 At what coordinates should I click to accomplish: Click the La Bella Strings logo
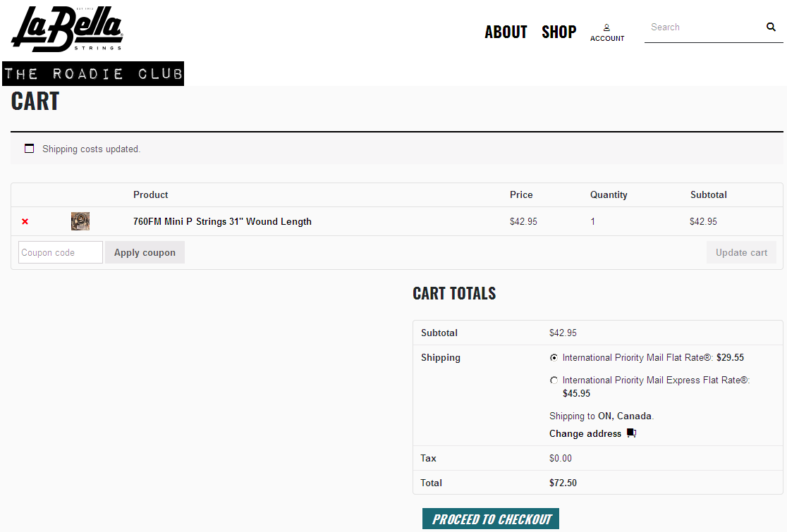coord(67,29)
